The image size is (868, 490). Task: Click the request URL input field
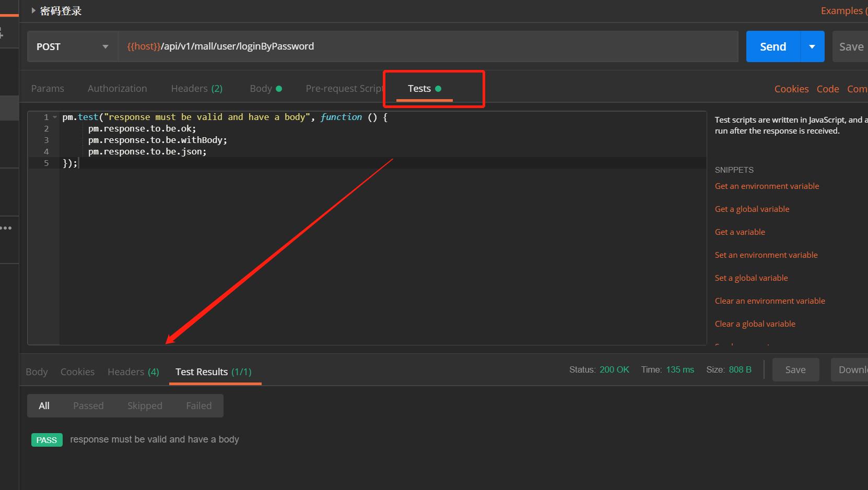click(428, 46)
